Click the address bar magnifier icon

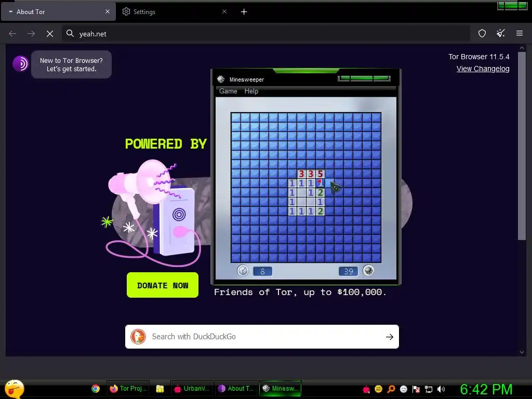70,33
